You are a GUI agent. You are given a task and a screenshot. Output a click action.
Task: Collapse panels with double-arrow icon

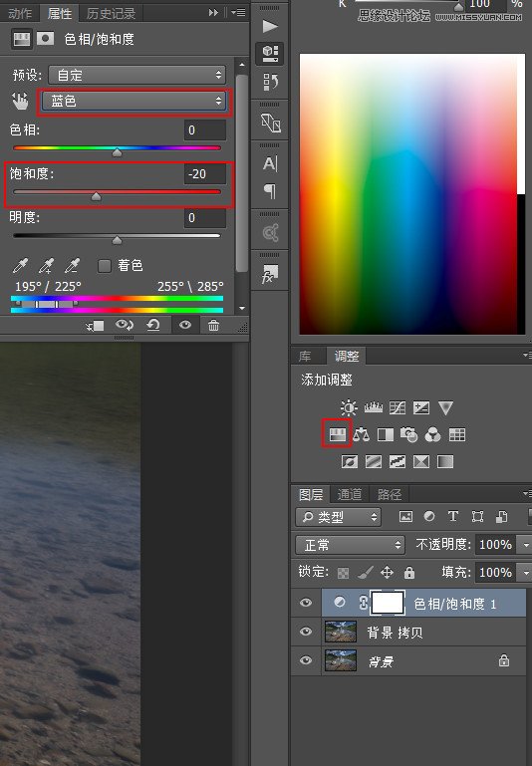[213, 12]
